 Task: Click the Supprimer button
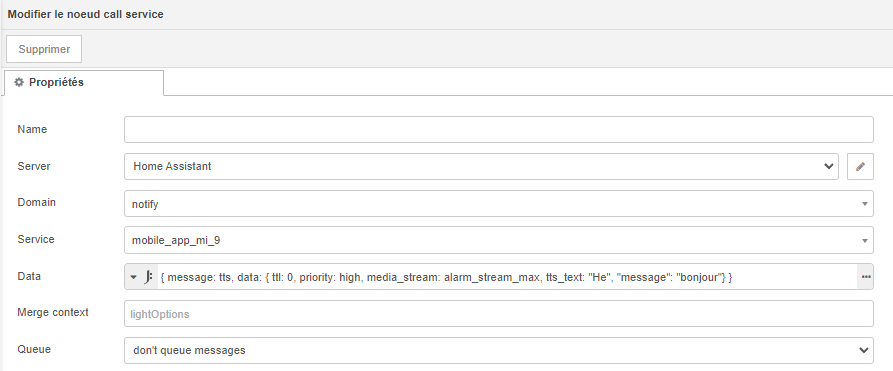click(x=44, y=49)
